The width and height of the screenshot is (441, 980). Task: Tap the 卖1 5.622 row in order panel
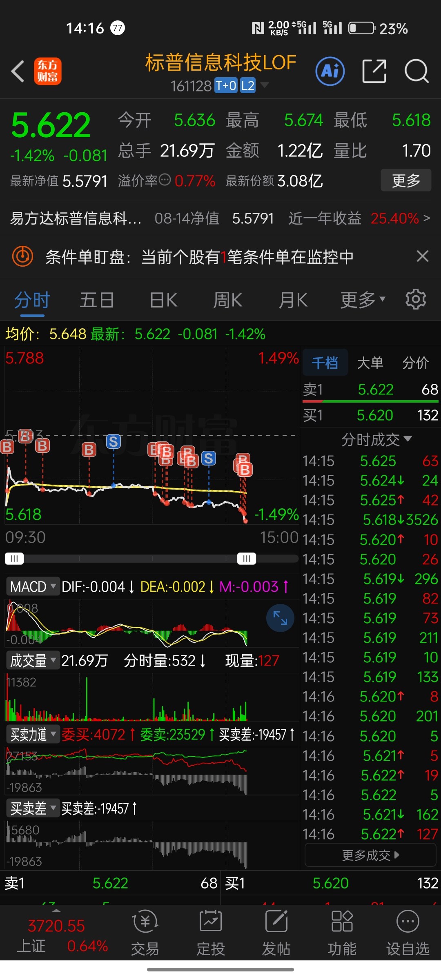[x=370, y=389]
